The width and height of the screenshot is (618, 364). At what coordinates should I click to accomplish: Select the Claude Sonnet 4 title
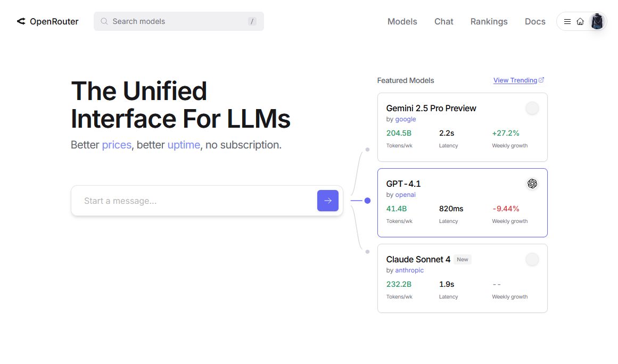point(418,260)
